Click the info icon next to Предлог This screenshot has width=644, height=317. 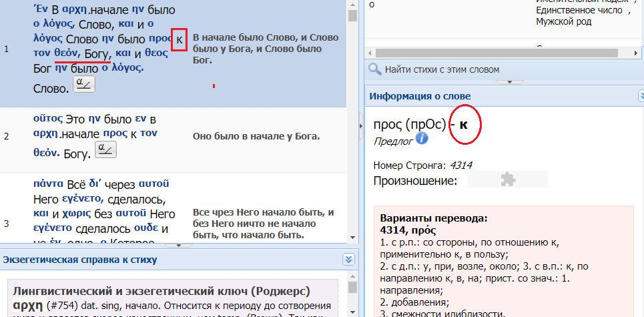(422, 139)
